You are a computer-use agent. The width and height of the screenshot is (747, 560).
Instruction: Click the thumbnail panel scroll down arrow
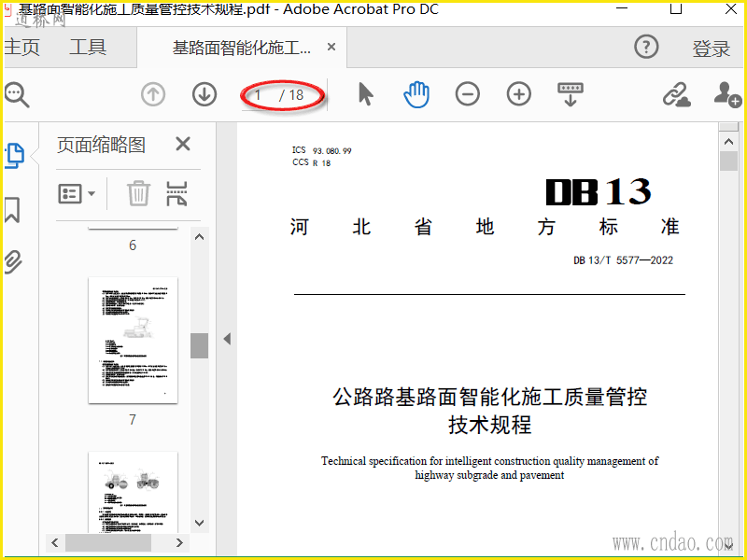(x=199, y=523)
